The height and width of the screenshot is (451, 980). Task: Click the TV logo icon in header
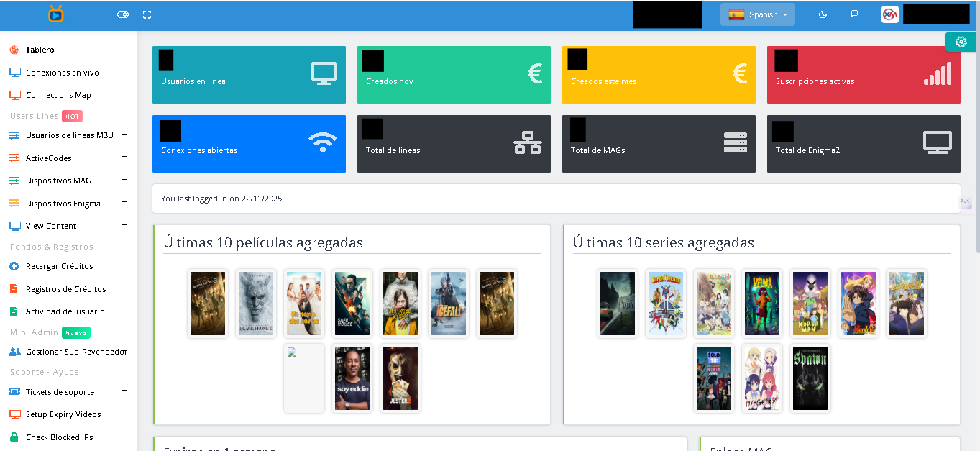click(x=56, y=14)
